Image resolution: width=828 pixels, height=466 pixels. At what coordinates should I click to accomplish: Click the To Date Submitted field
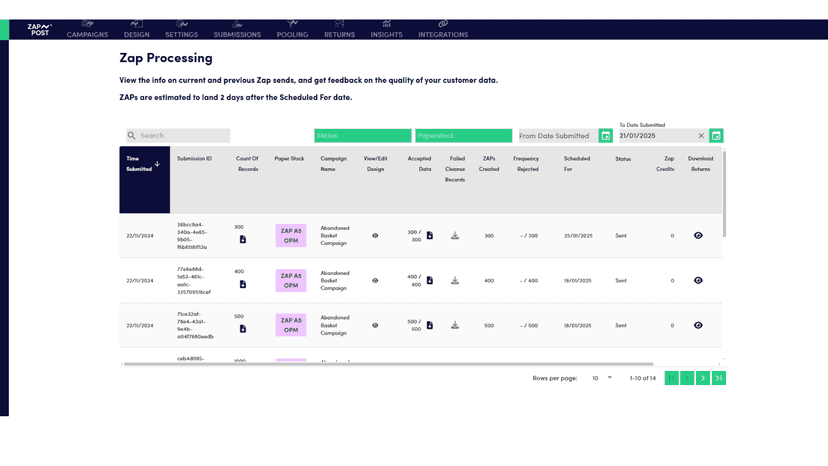(657, 136)
